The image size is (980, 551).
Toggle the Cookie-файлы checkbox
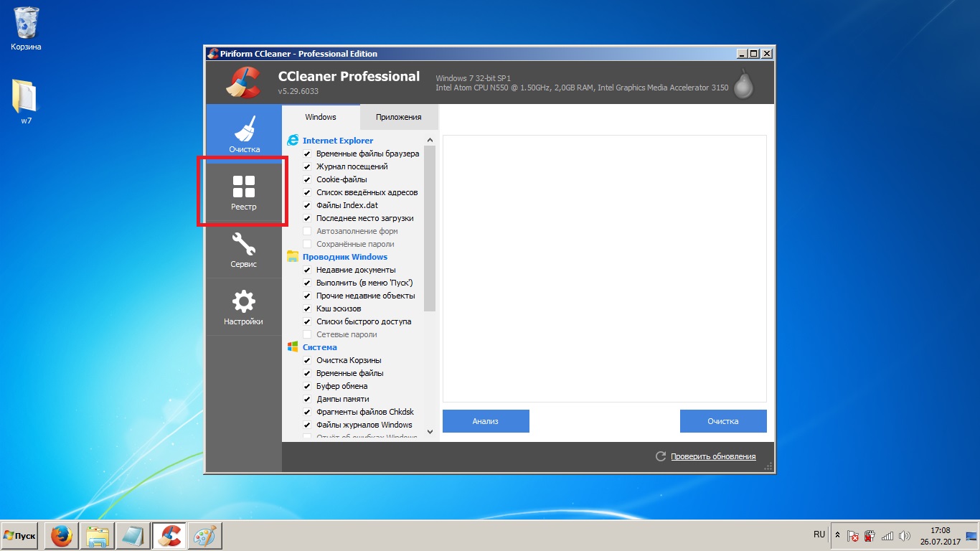click(307, 179)
